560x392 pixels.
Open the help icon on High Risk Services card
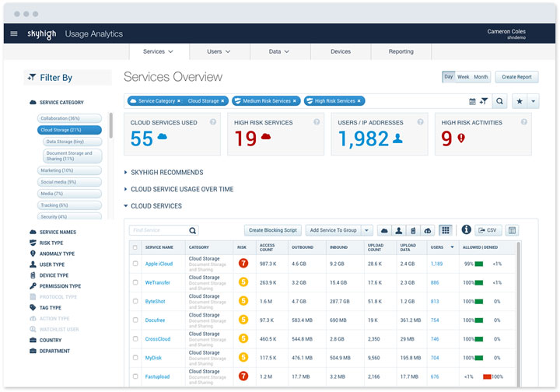click(317, 122)
